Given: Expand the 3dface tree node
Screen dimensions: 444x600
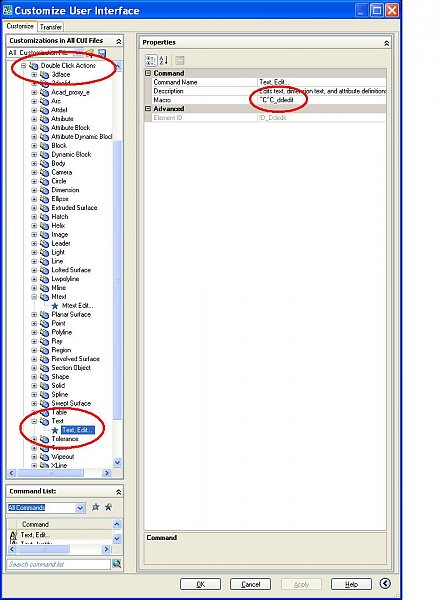Looking at the screenshot, I should (34, 74).
